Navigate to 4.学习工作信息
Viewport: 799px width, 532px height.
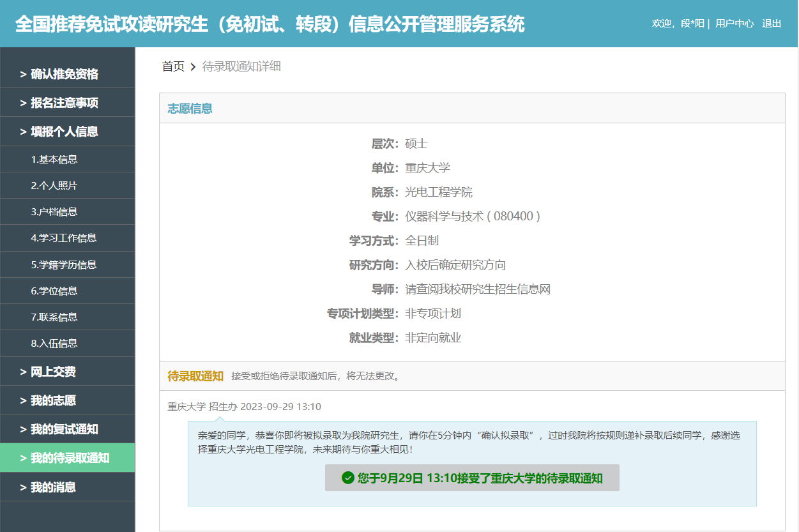click(64, 238)
